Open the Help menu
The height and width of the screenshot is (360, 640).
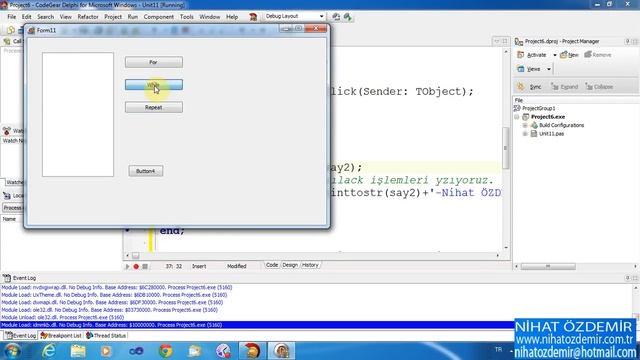(x=232, y=17)
